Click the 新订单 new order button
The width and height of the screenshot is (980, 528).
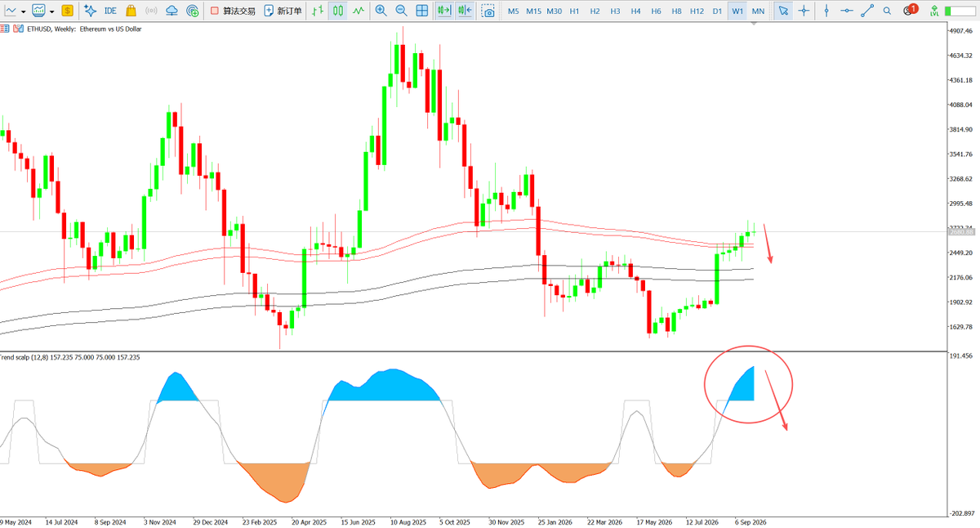click(x=283, y=11)
